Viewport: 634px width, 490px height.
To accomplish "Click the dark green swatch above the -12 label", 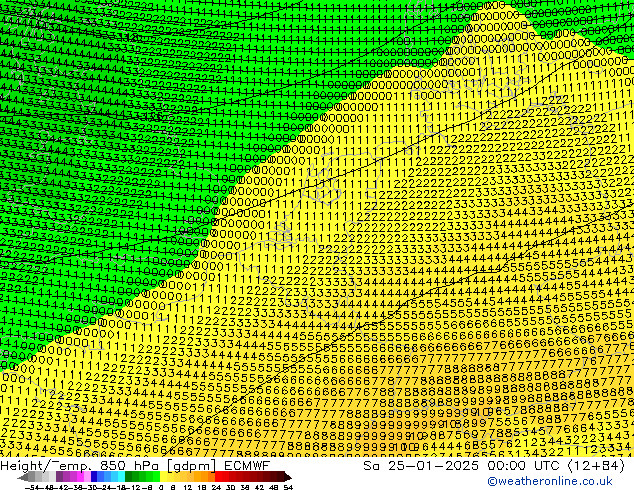I will pos(129,477).
